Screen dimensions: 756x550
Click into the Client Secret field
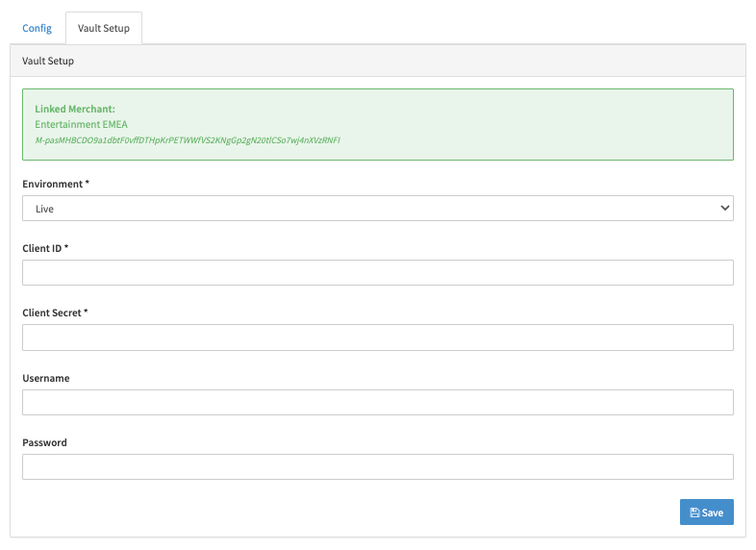coord(377,337)
